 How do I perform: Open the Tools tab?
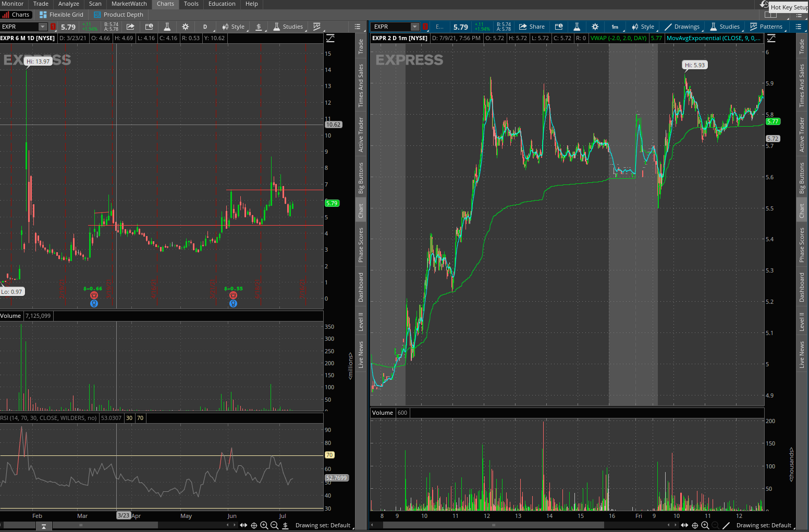pos(191,4)
